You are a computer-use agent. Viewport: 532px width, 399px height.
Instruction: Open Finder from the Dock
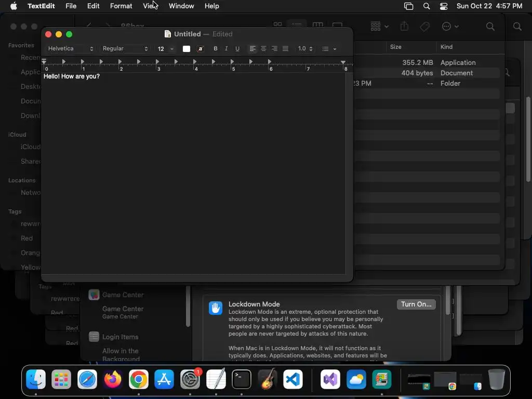point(36,379)
